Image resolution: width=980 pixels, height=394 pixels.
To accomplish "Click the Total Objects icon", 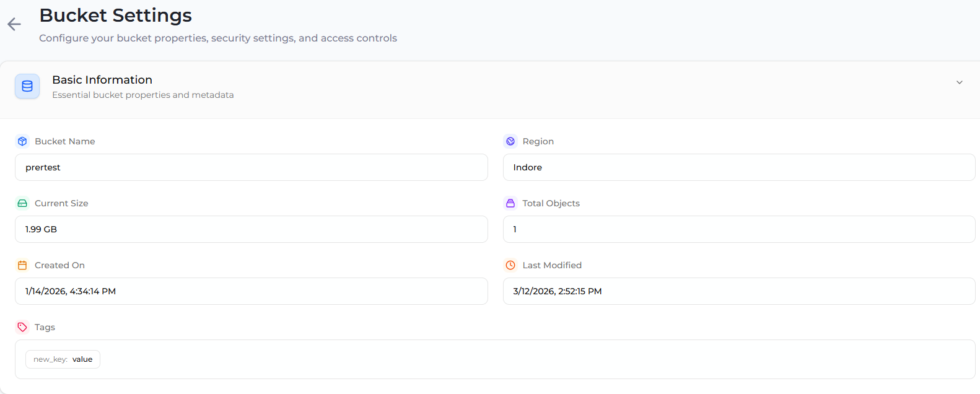I will (x=510, y=203).
